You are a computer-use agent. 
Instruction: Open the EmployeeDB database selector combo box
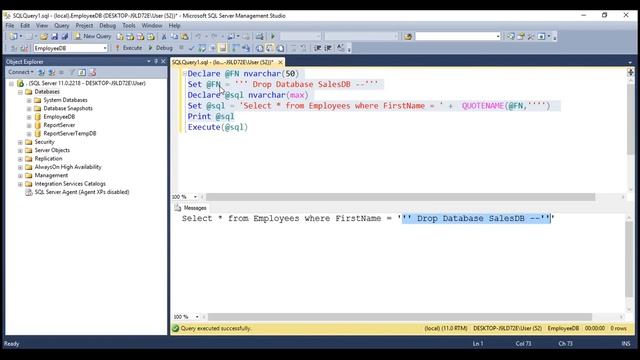71,48
